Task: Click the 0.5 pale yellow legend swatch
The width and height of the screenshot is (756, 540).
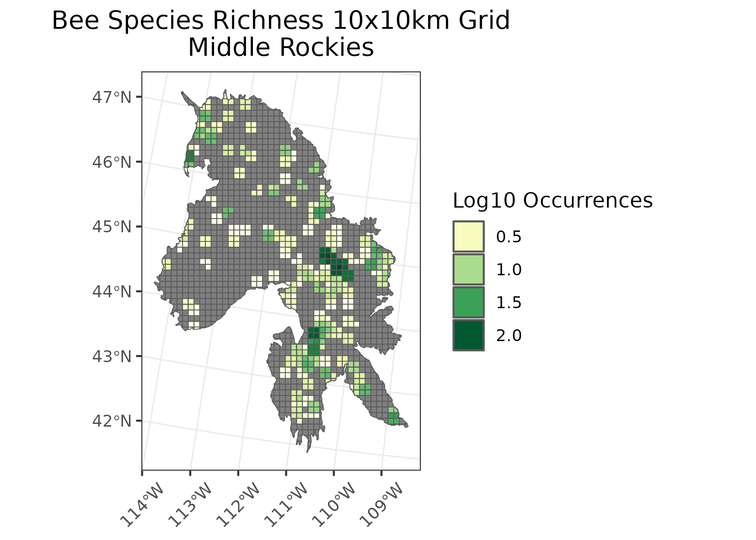Action: pyautogui.click(x=468, y=236)
